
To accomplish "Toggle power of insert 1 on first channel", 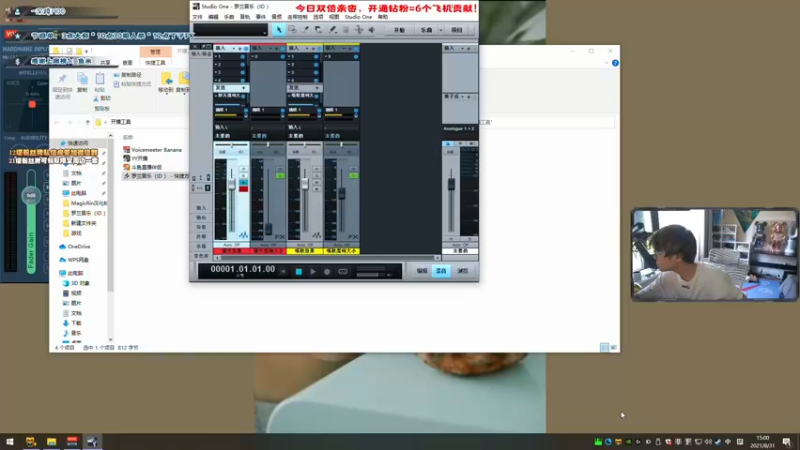I will pyautogui.click(x=242, y=57).
